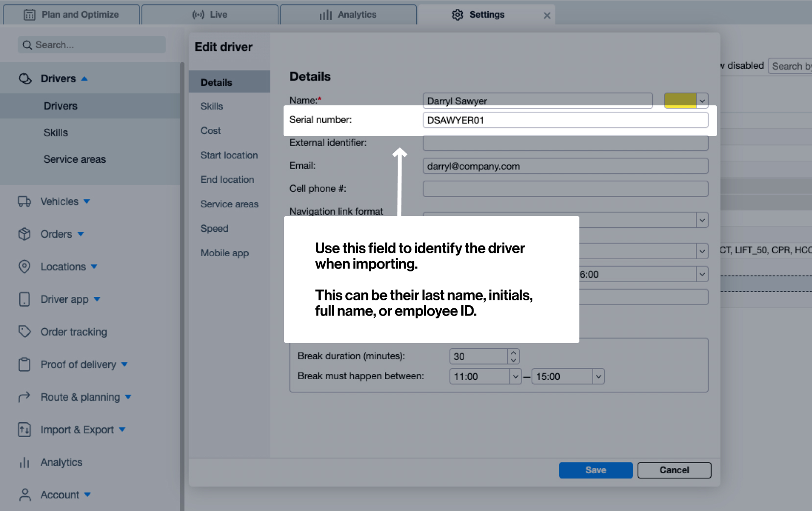Viewport: 812px width, 511px height.
Task: Open the break start time dropdown
Action: coord(515,377)
